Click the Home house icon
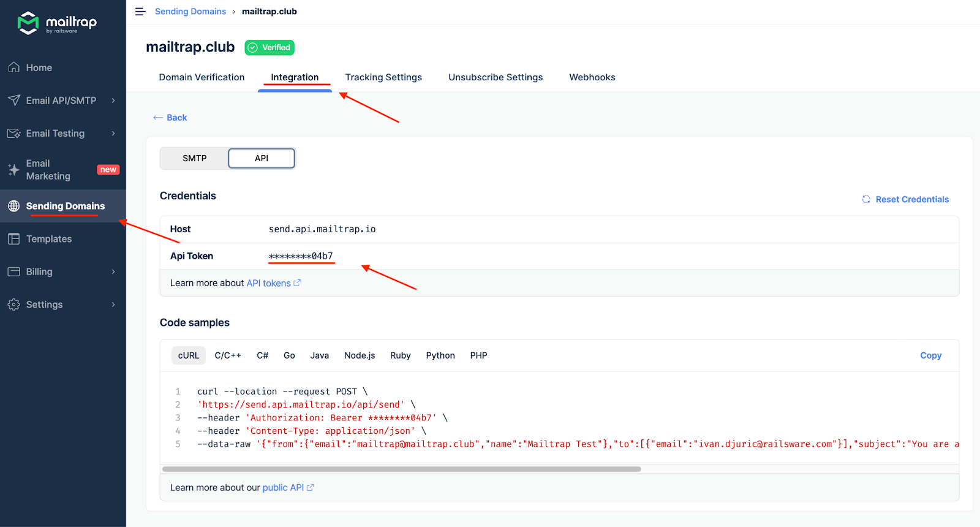The width and height of the screenshot is (980, 527). [x=14, y=67]
